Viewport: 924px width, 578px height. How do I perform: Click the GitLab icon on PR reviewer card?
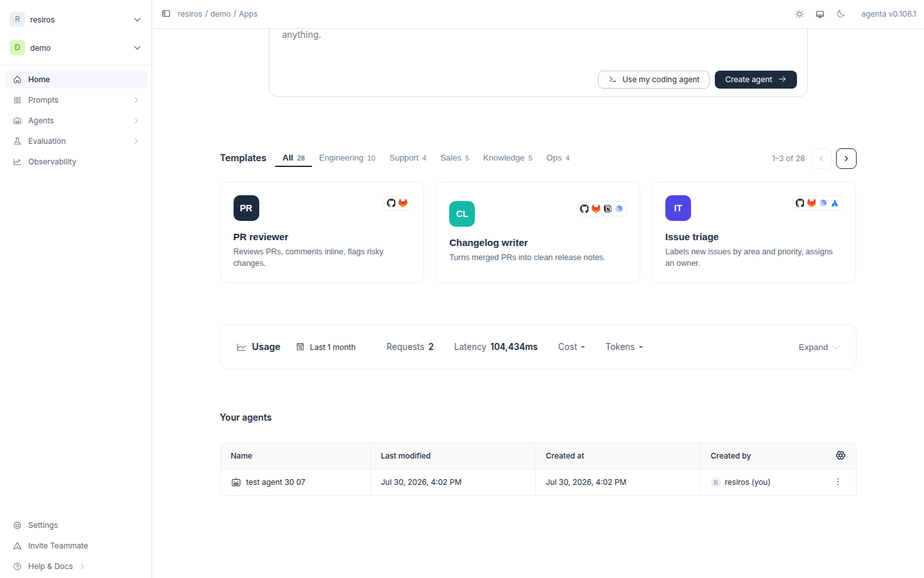click(403, 203)
